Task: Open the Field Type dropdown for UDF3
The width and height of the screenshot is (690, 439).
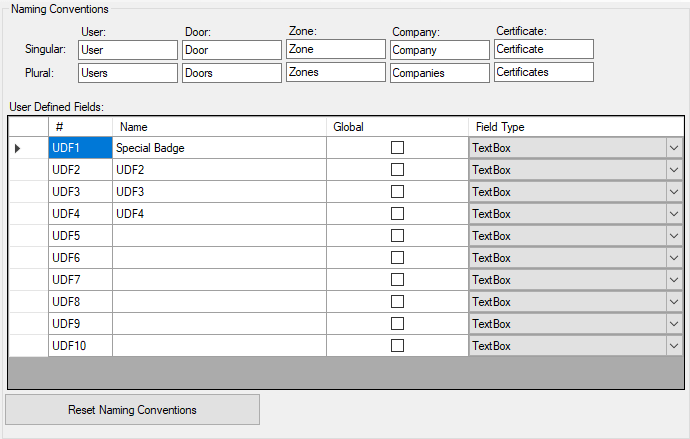Action: pos(674,192)
